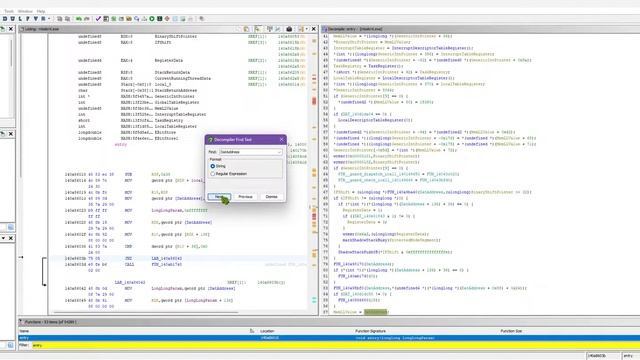This screenshot has width=640, height=360.
Task: Click the F navigation toolbar icon
Action: point(28,19)
